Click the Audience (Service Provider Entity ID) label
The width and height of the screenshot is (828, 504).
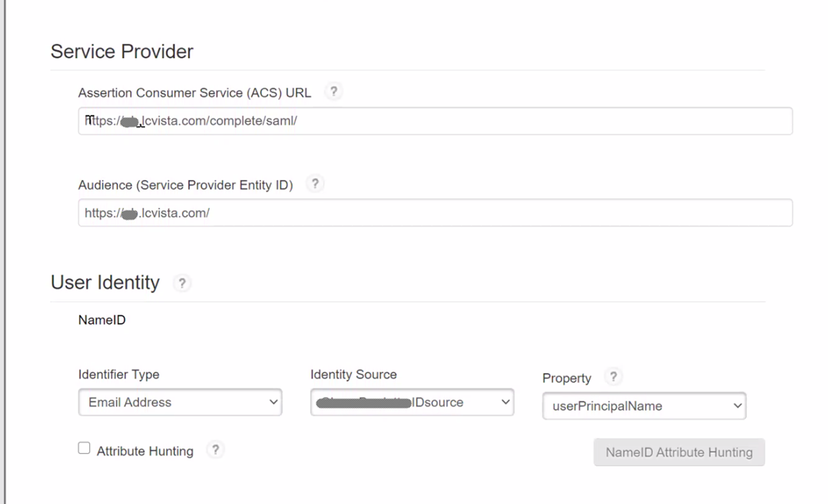(186, 185)
